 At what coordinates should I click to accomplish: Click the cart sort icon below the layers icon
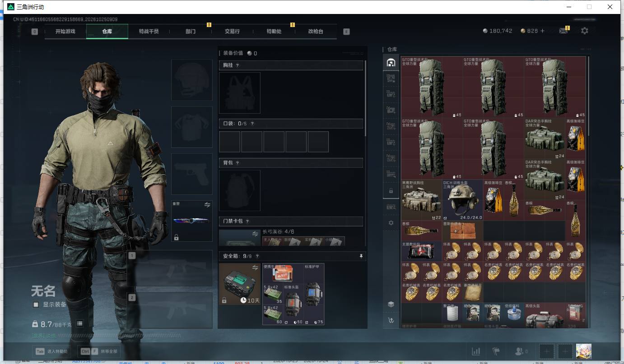[x=391, y=321]
